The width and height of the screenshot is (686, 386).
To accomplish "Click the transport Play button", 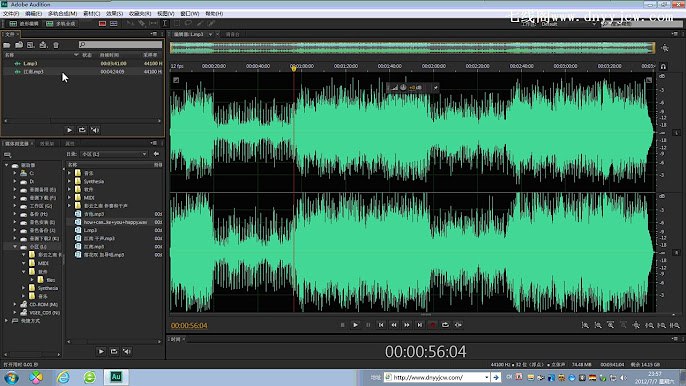I will [x=355, y=325].
